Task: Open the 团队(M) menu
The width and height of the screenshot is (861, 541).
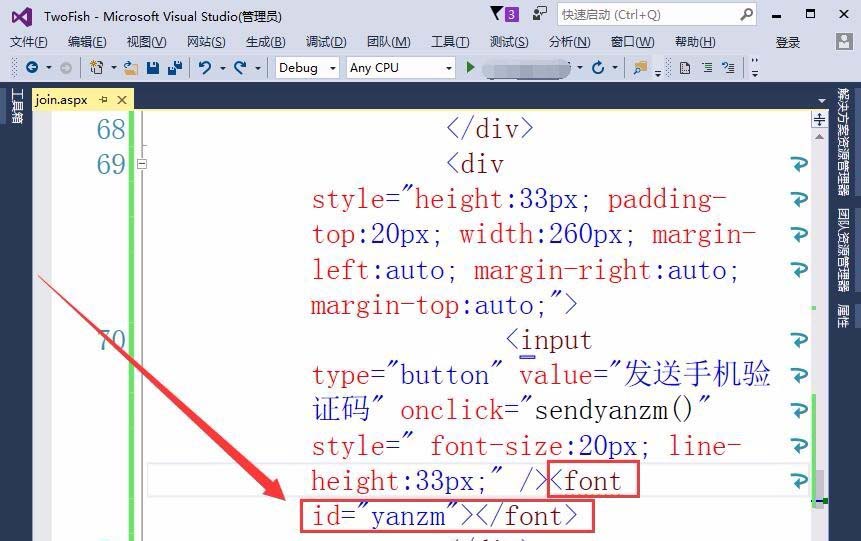Action: tap(388, 42)
